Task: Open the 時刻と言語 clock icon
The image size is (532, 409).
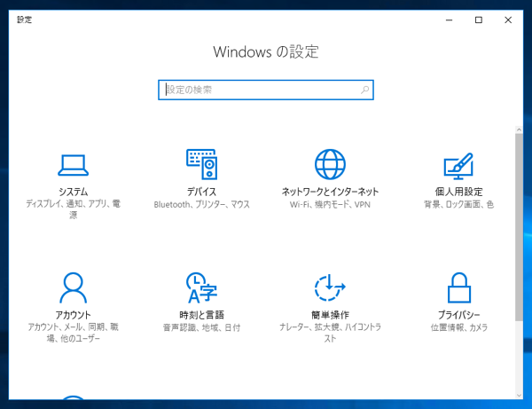Action: coord(201,287)
